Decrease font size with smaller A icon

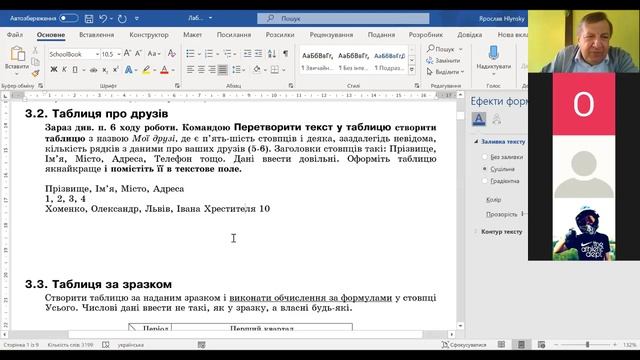[138, 53]
